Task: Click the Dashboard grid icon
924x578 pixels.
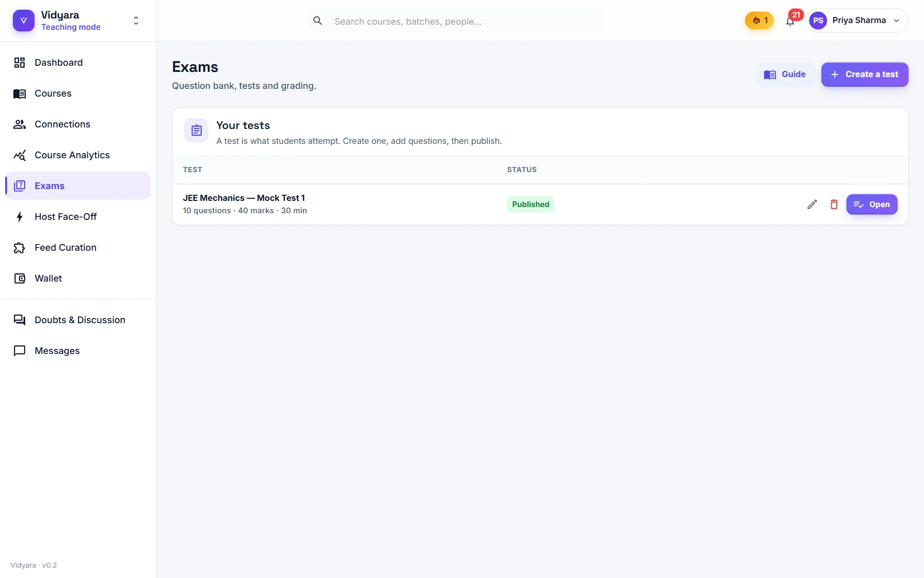Action: click(20, 63)
